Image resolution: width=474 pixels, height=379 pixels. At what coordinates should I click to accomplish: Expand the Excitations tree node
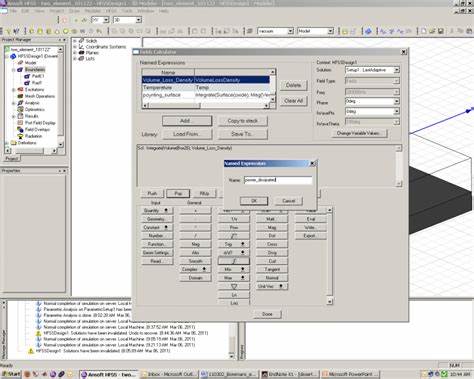13,90
